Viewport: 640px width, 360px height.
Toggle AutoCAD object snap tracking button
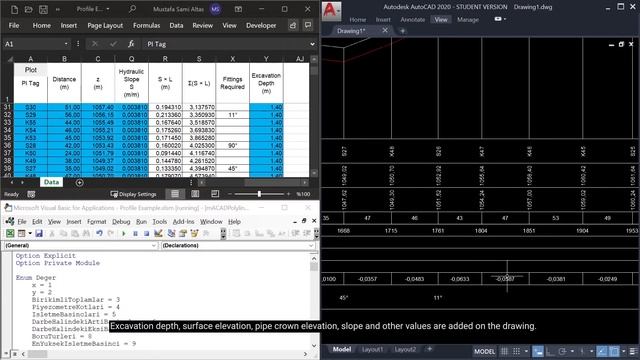(602, 351)
